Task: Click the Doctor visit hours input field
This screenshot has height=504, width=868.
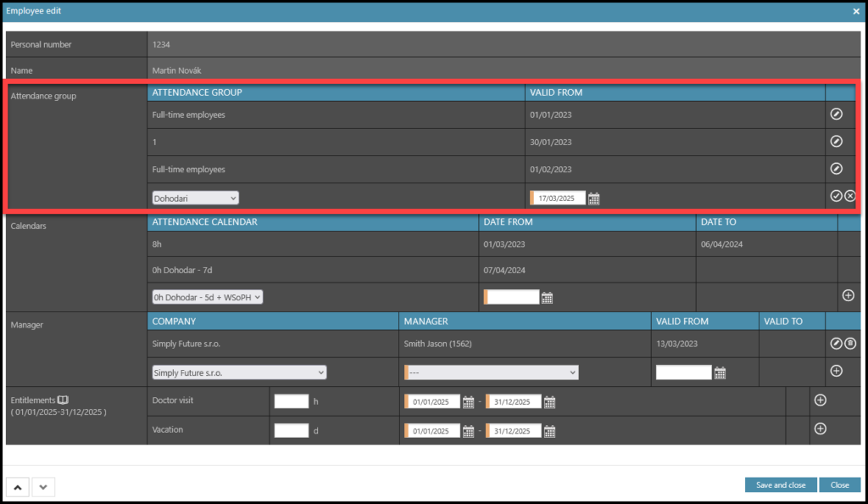Action: [x=291, y=401]
